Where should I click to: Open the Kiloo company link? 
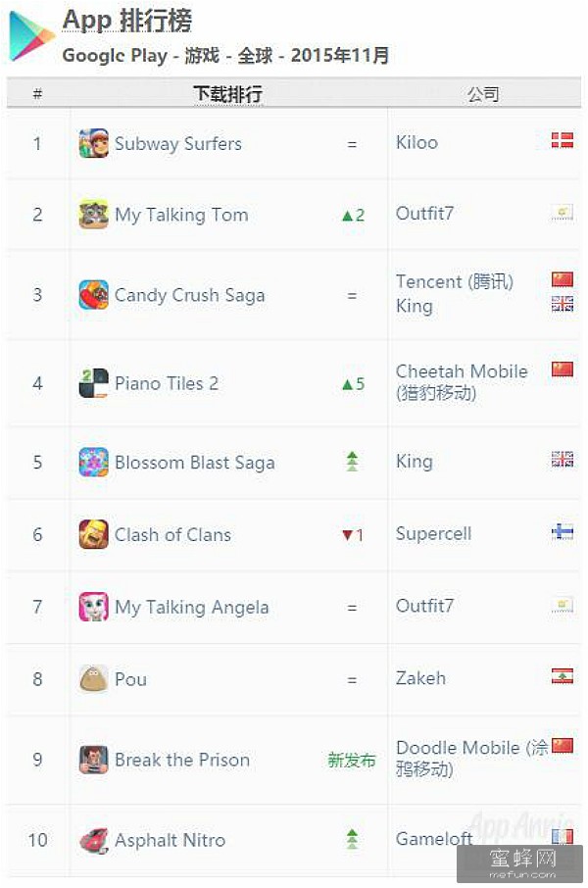(x=416, y=143)
